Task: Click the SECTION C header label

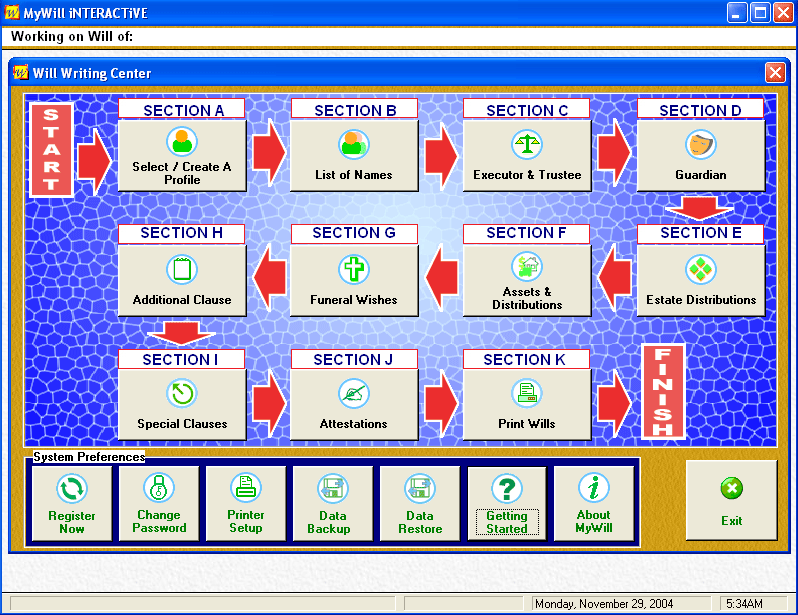Action: 527,109
